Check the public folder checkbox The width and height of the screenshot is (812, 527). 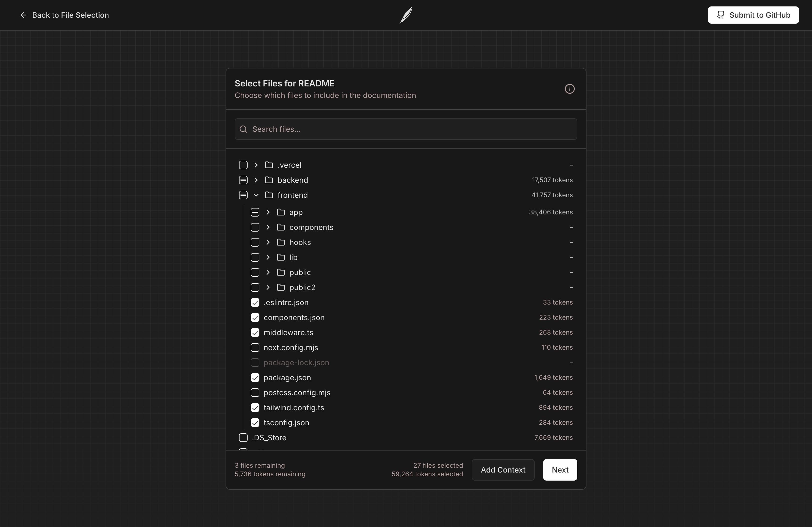tap(255, 272)
